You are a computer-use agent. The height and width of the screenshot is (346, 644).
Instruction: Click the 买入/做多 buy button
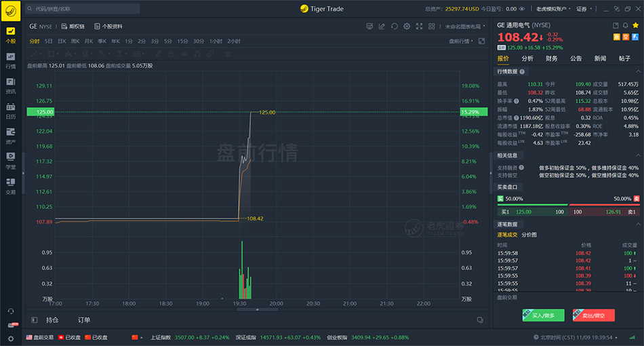(x=543, y=315)
